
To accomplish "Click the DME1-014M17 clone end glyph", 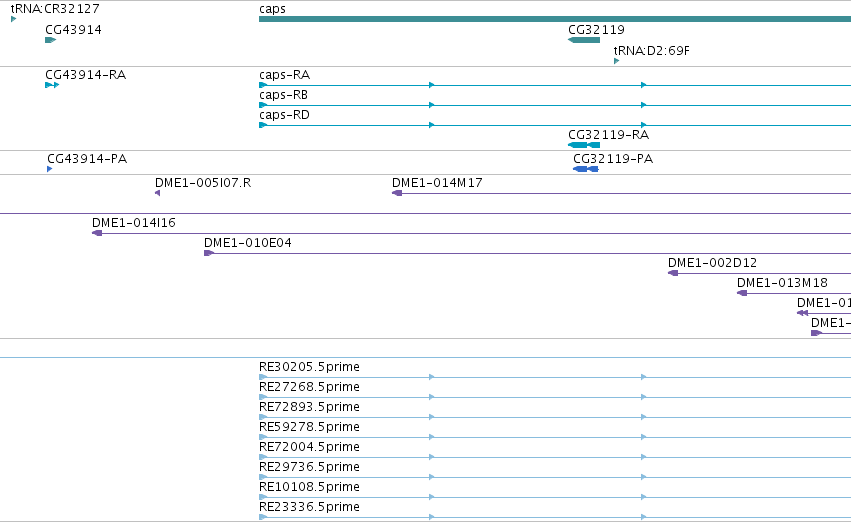I will (x=397, y=193).
